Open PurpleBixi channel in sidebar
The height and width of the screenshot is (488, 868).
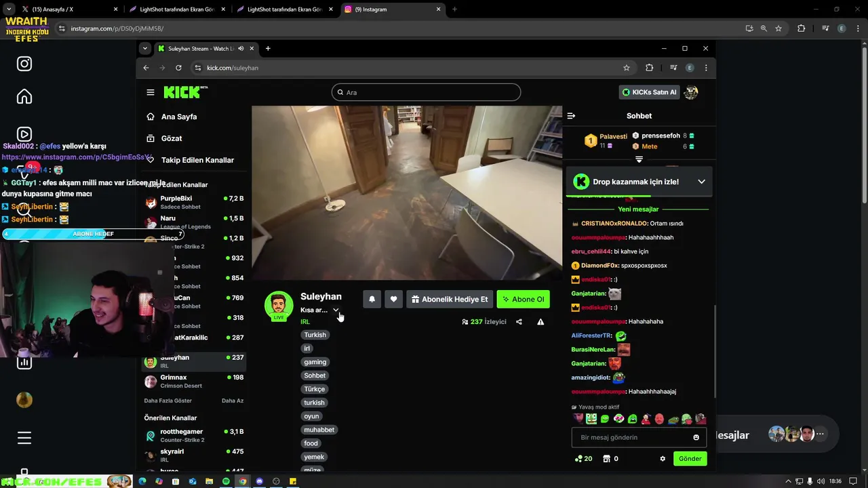coord(194,202)
